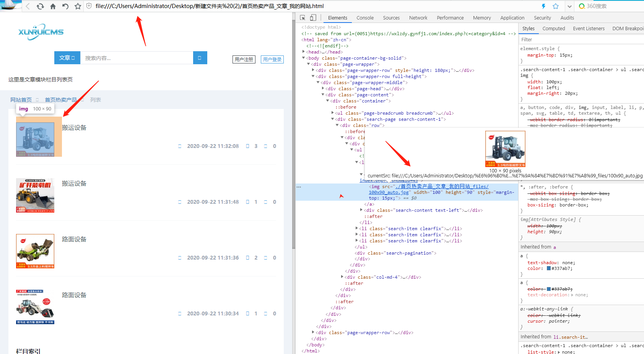Collapse the body page-container-bg-solid node
This screenshot has width=644, height=354.
[x=304, y=58]
